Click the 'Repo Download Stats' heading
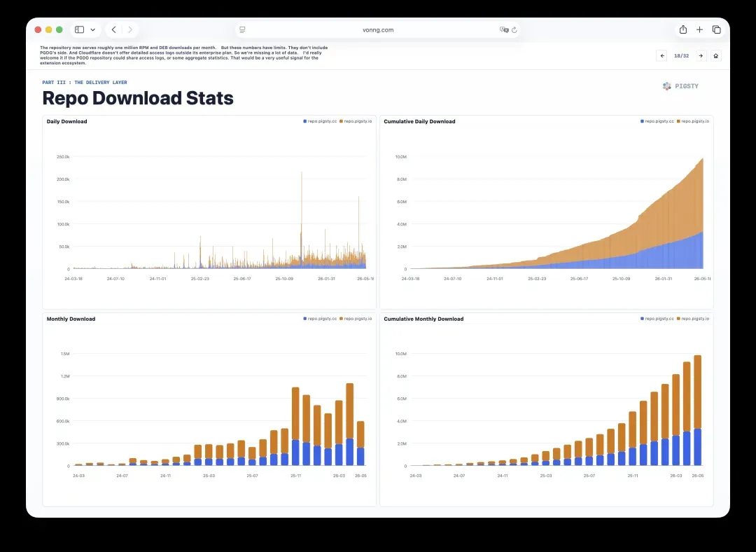The height and width of the screenshot is (552, 756). pos(138,98)
